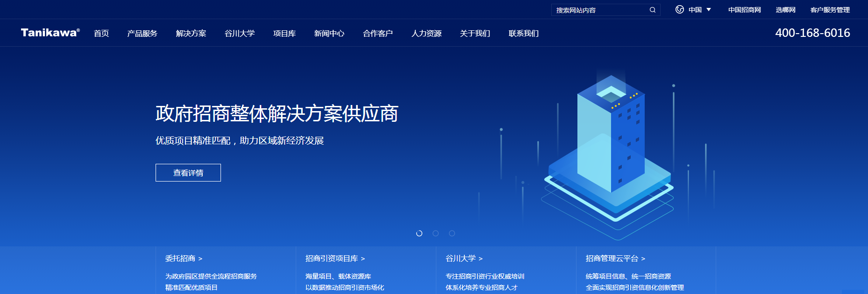Switch to the second carousel slide dot
The height and width of the screenshot is (294, 868).
tap(435, 233)
